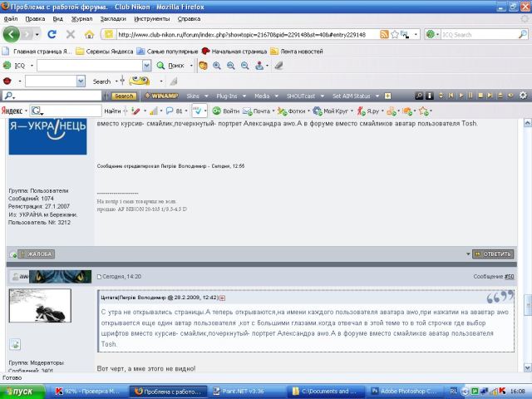Screen dimensions: 532x399
Task: Go back with the green Back arrow
Action: (11, 34)
